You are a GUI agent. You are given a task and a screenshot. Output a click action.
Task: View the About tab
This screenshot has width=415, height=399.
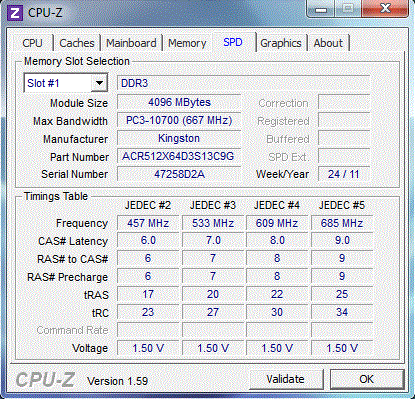click(x=328, y=43)
